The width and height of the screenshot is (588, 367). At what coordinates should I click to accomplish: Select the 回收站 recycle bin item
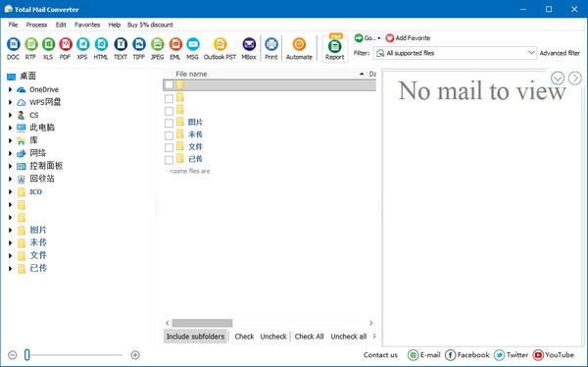click(42, 179)
